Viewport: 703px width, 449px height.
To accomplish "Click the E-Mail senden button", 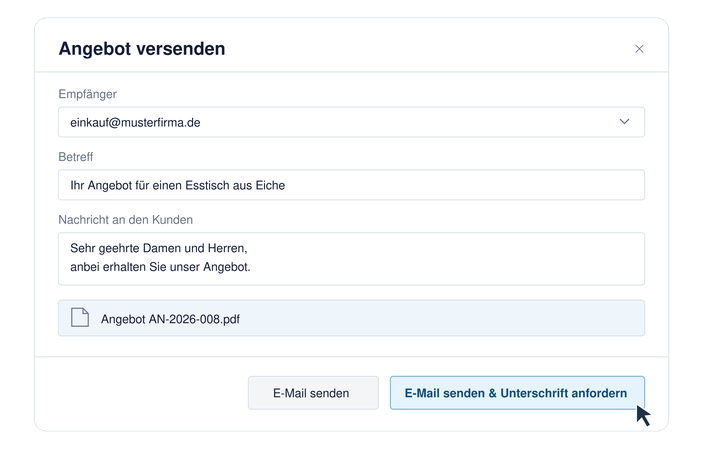I will point(313,393).
